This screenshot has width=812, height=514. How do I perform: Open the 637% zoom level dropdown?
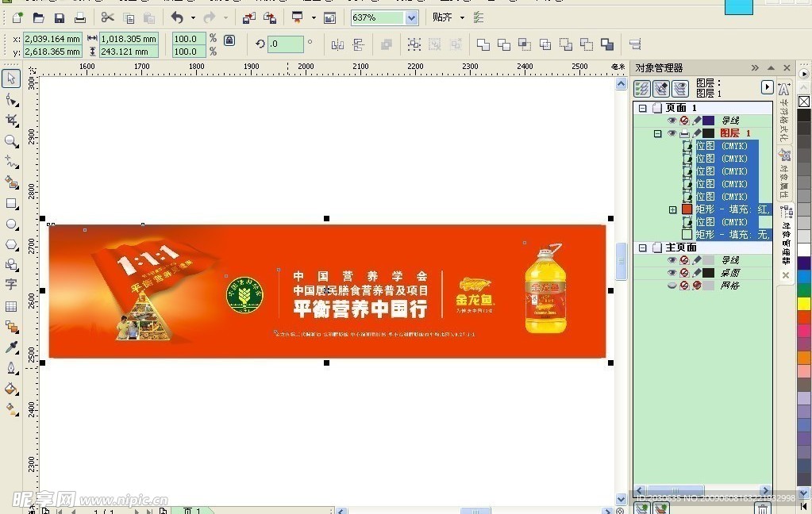coord(410,17)
